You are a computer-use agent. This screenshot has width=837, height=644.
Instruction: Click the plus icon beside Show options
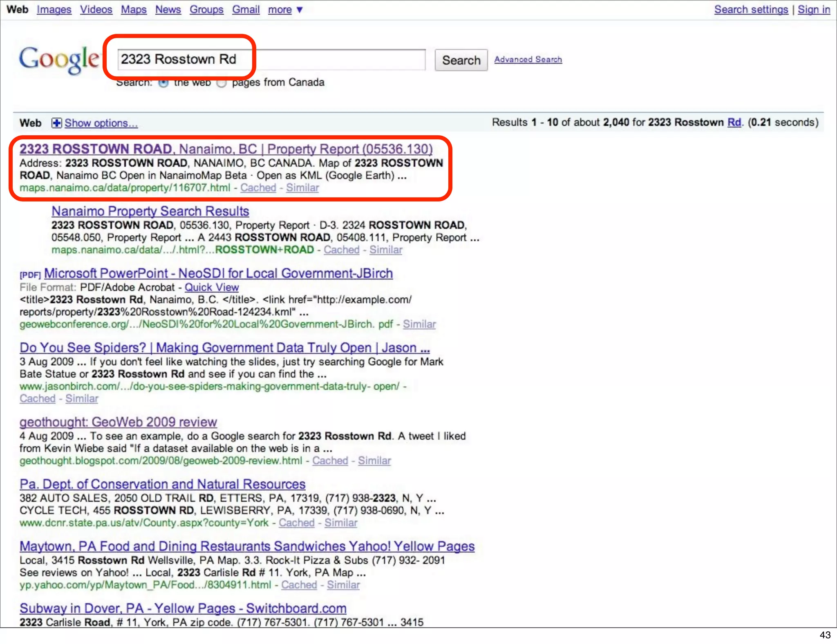pyautogui.click(x=56, y=123)
